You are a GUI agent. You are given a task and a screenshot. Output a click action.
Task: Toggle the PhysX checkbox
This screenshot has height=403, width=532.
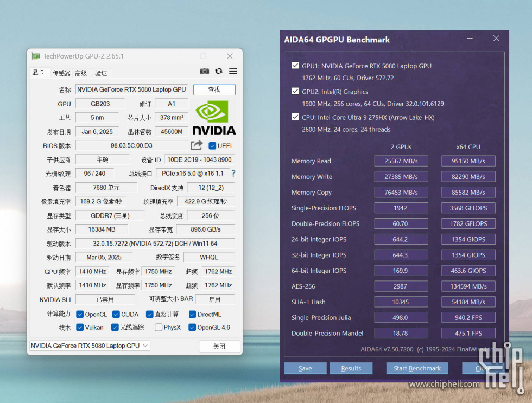(x=158, y=328)
